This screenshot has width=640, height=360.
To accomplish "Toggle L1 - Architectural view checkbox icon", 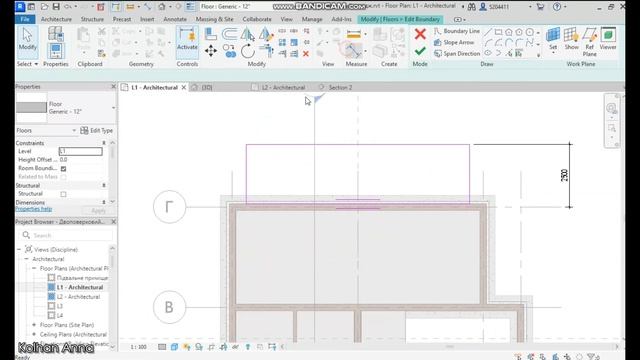I will 51,287.
